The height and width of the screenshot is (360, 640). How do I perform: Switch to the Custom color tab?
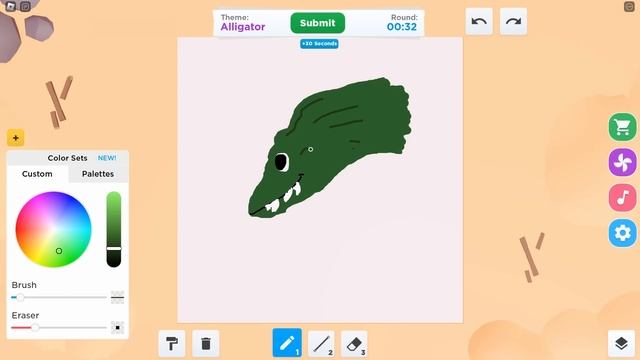tap(37, 174)
